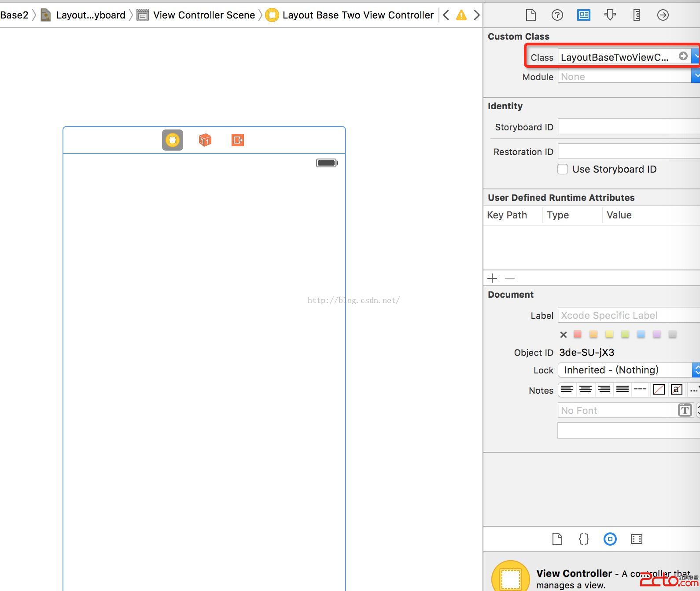Open the Lock Inherited dropdown

(695, 370)
